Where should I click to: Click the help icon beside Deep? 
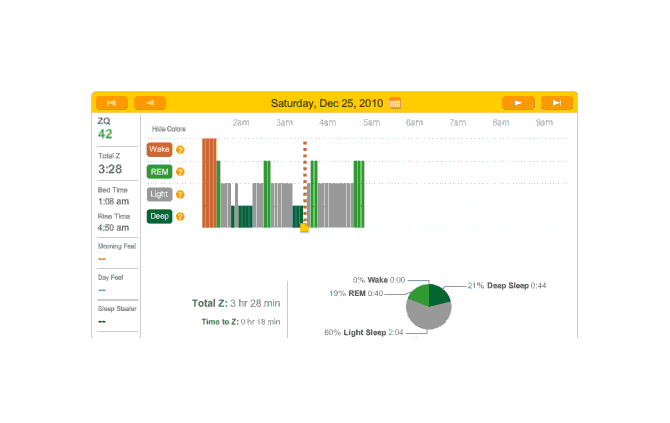click(x=181, y=216)
